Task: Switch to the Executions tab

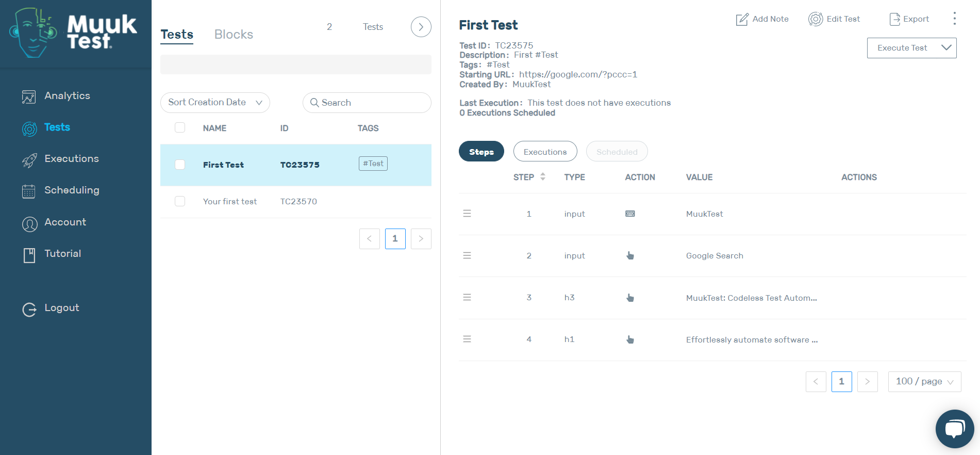Action: tap(545, 152)
